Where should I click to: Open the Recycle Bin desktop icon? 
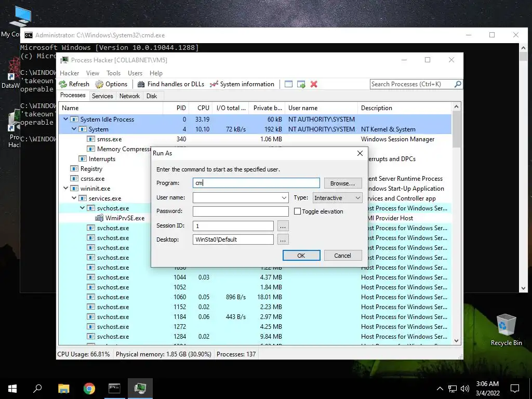[506, 330]
